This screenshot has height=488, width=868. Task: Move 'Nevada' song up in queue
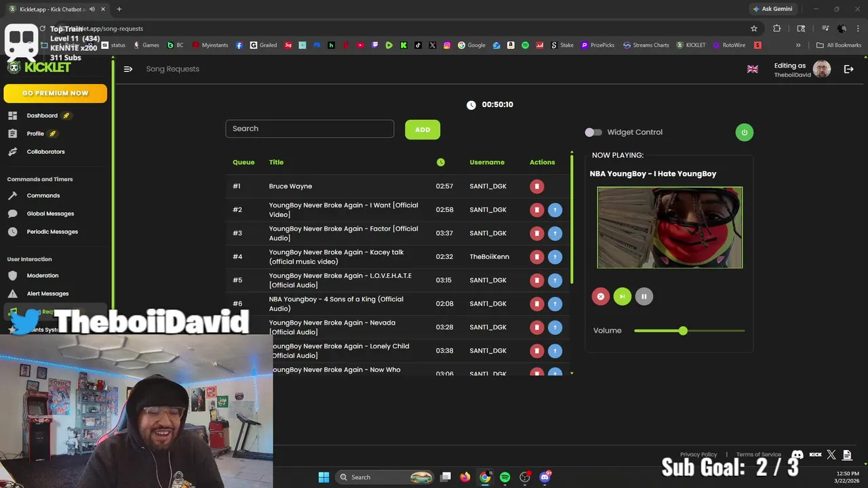[x=555, y=327]
